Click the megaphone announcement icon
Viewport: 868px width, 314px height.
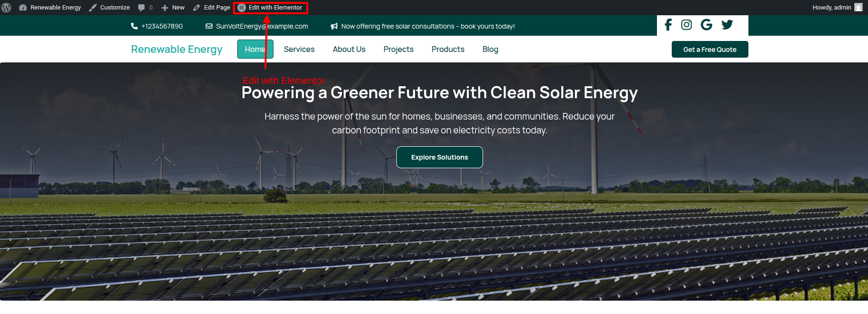(x=334, y=26)
